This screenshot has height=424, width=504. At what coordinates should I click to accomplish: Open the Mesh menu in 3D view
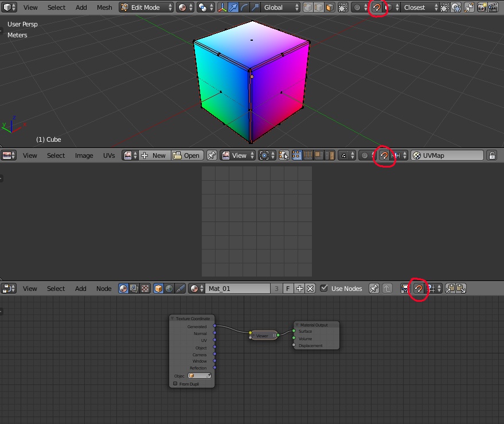[x=104, y=7]
